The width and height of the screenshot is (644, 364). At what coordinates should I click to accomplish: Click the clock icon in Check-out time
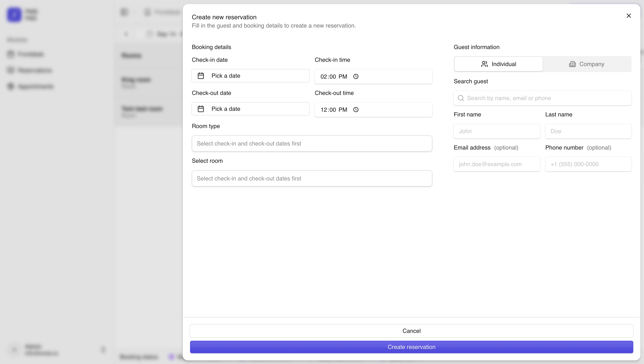click(x=356, y=110)
